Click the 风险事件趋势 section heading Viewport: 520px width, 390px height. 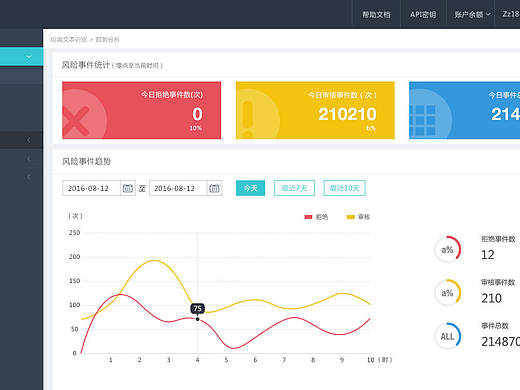click(86, 162)
